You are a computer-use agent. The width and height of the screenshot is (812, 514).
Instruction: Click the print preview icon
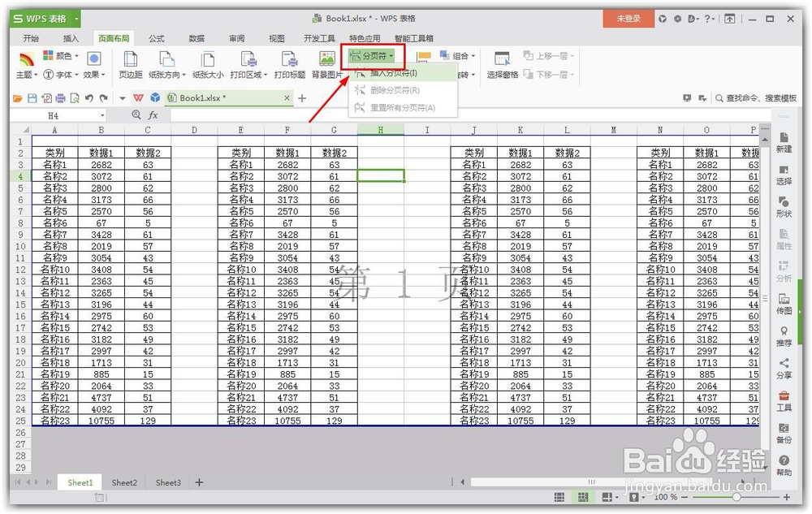(75, 97)
